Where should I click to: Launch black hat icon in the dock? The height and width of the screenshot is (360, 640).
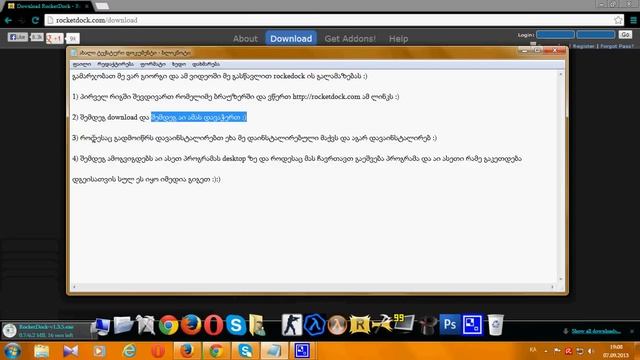click(x=427, y=325)
